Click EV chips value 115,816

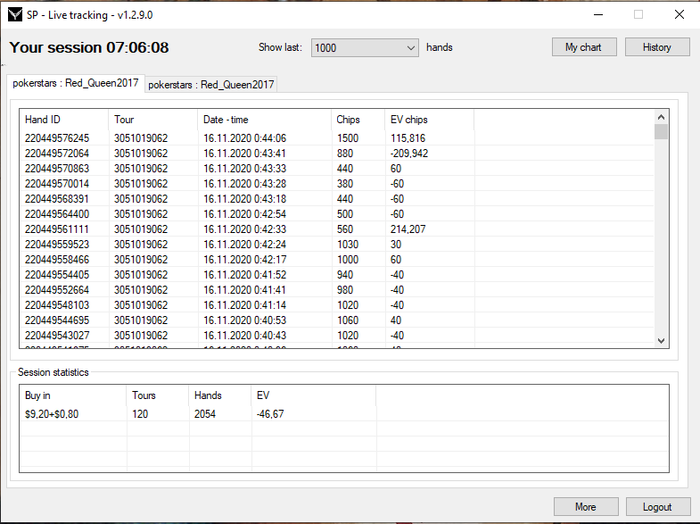408,138
